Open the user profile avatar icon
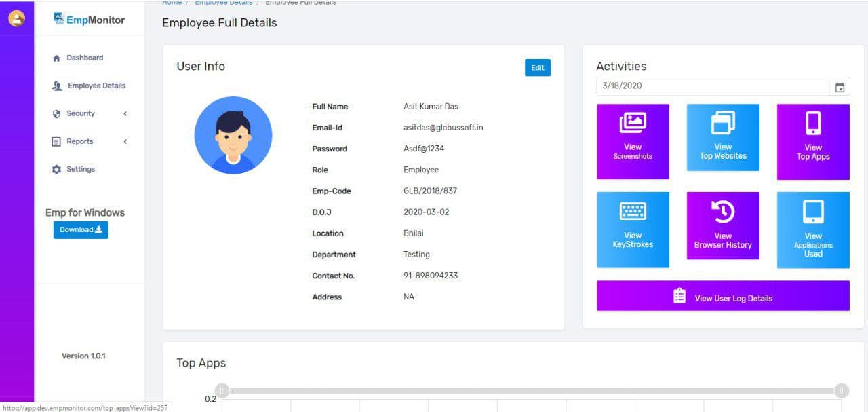This screenshot has width=868, height=412. pyautogui.click(x=16, y=18)
